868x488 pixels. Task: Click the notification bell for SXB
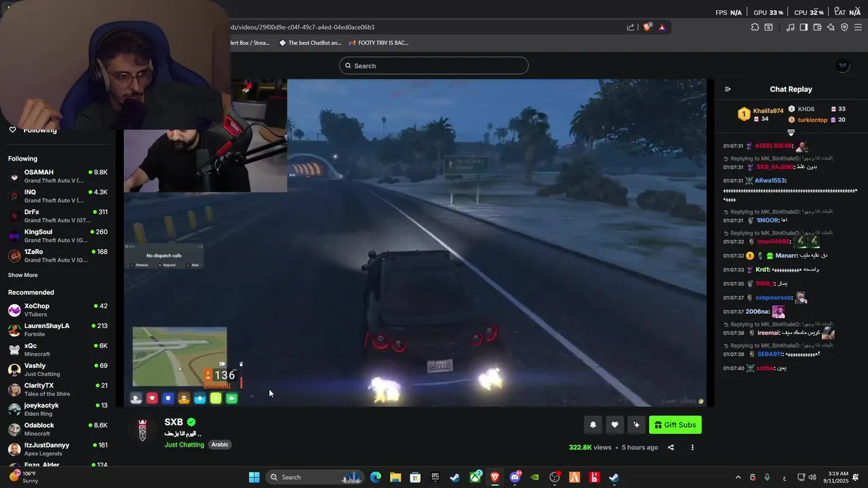[593, 425]
